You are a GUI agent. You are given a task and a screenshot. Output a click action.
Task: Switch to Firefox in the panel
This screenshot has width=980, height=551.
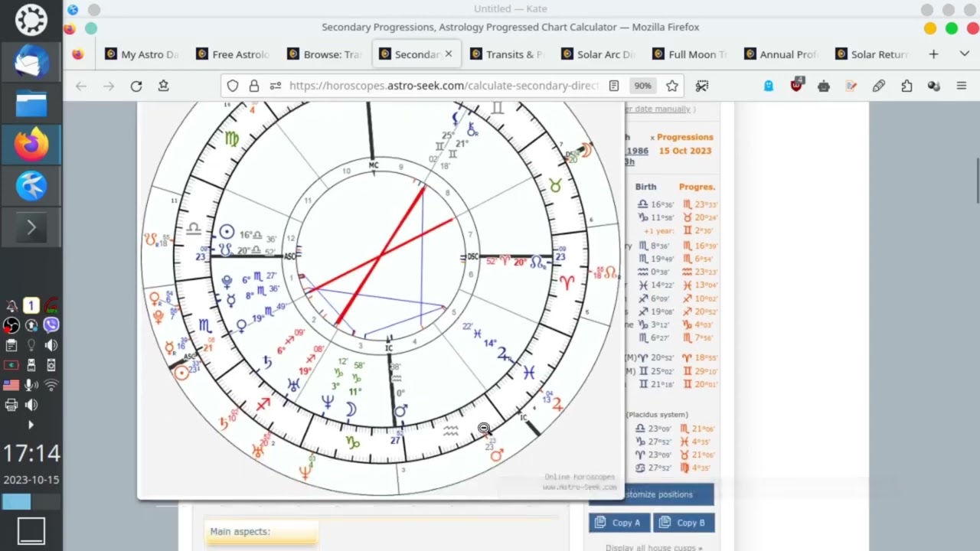31,144
